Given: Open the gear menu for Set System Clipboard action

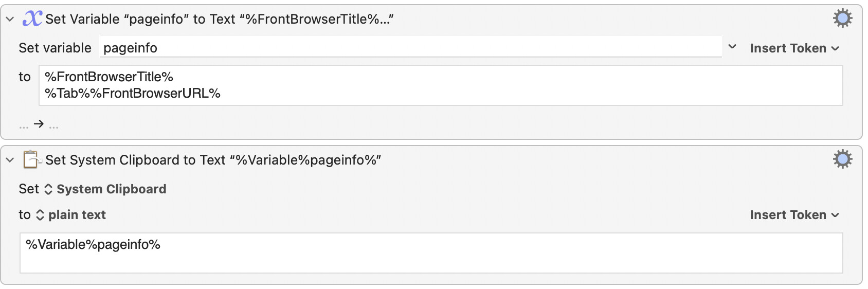Looking at the screenshot, I should pos(842,159).
